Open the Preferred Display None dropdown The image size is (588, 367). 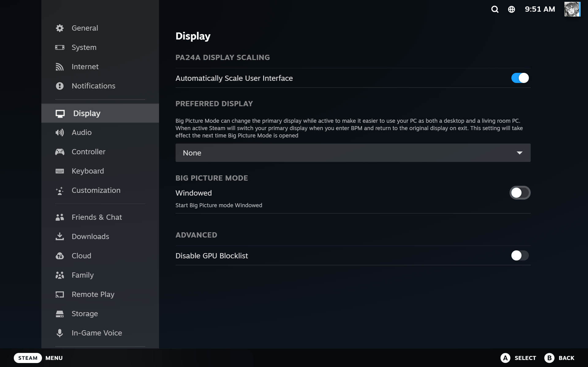(353, 153)
